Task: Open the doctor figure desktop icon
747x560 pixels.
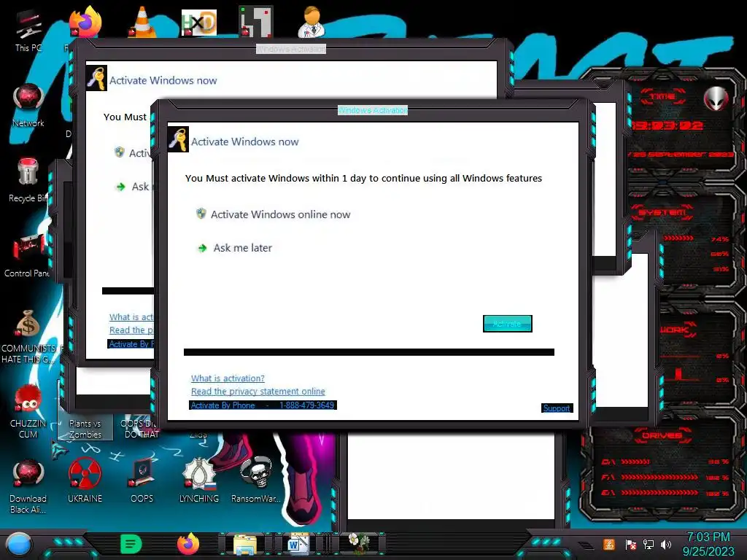Action: (312, 22)
